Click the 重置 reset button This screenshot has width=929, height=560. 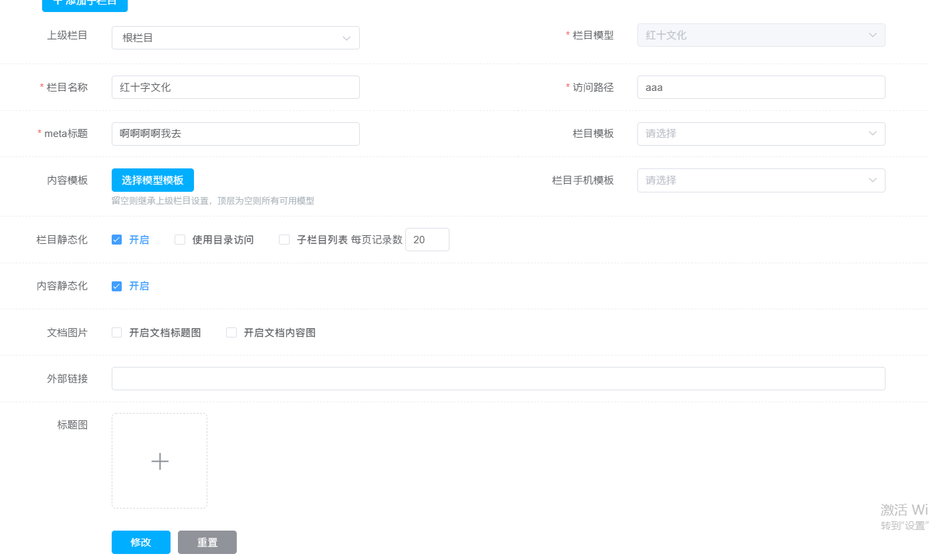click(207, 543)
